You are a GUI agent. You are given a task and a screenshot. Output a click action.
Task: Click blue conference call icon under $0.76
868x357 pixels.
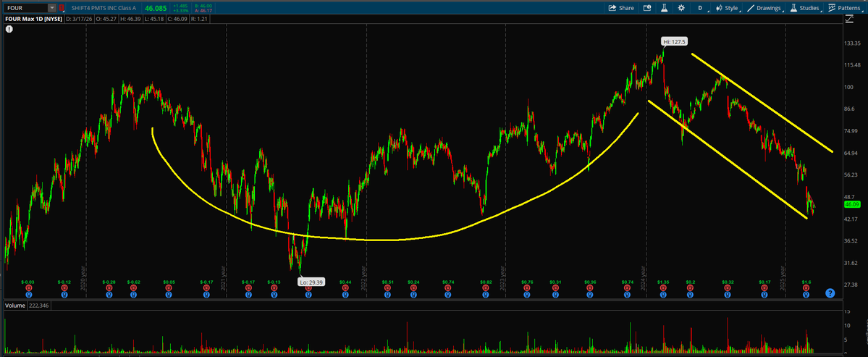(x=527, y=295)
